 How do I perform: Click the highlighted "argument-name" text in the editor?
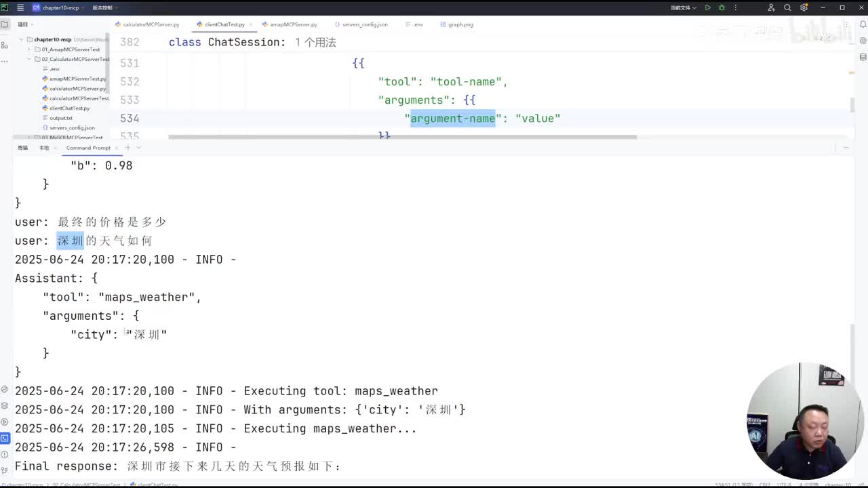[x=453, y=119]
